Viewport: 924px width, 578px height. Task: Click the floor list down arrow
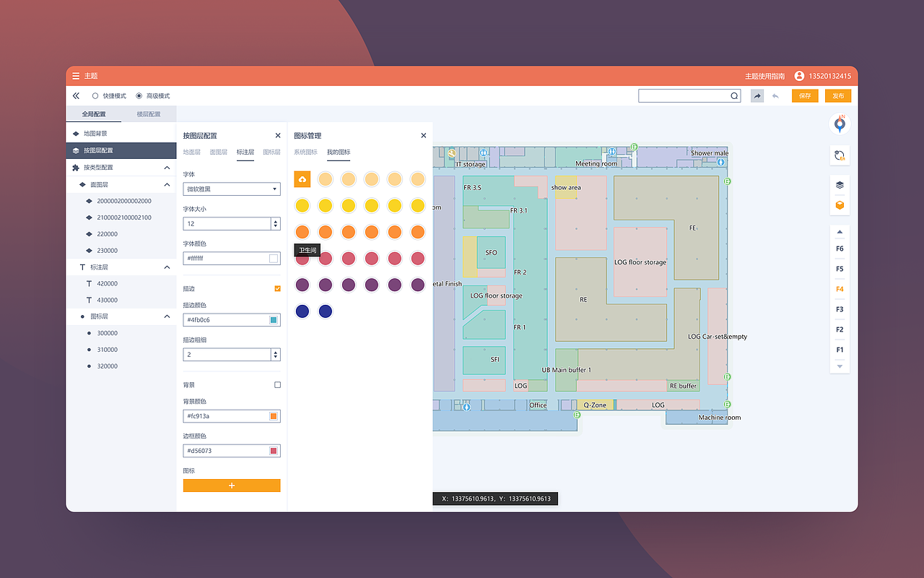[x=840, y=366]
